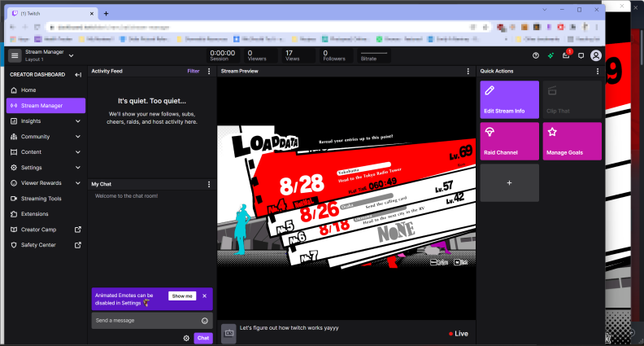Click the Bitrate stat
The image size is (644, 346).
373,55
